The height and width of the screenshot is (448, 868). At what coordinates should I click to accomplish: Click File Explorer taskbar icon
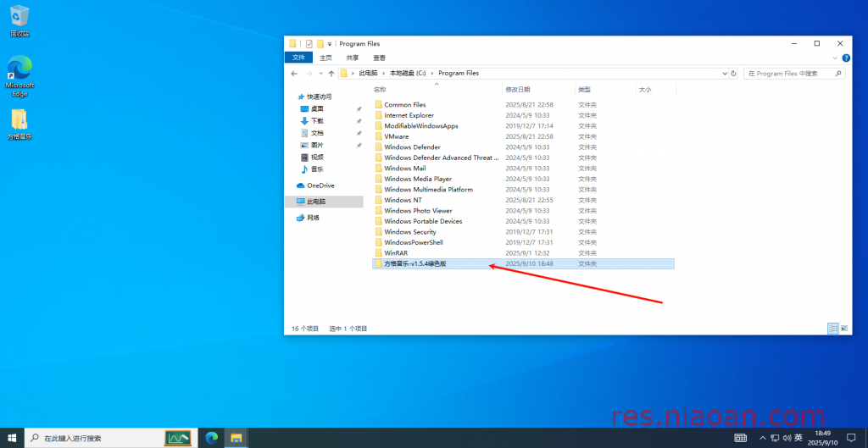[236, 438]
